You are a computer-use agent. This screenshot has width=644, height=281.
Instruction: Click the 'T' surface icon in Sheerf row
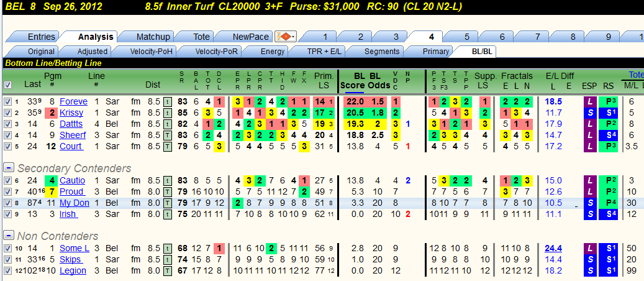click(167, 135)
